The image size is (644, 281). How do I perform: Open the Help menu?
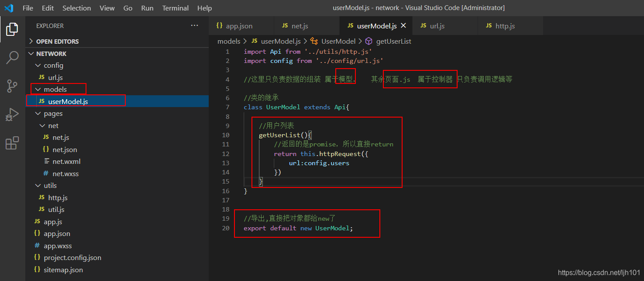pyautogui.click(x=204, y=8)
